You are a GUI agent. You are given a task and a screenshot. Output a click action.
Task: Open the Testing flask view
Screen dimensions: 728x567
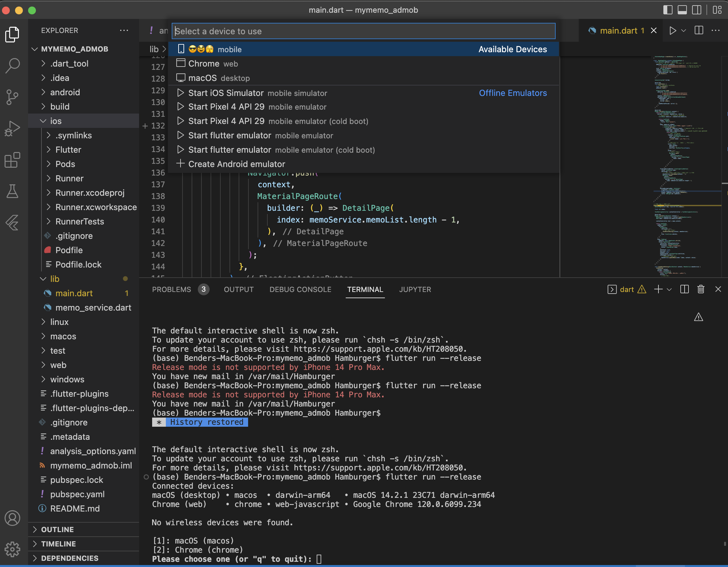pos(12,191)
